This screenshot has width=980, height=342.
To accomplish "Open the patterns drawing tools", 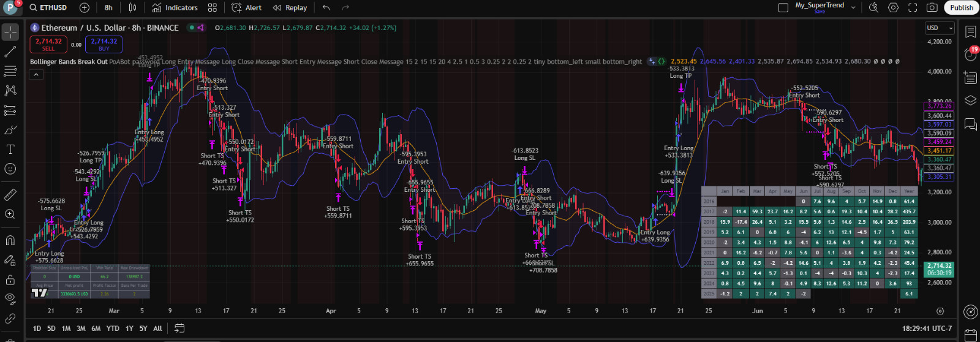I will tap(10, 91).
